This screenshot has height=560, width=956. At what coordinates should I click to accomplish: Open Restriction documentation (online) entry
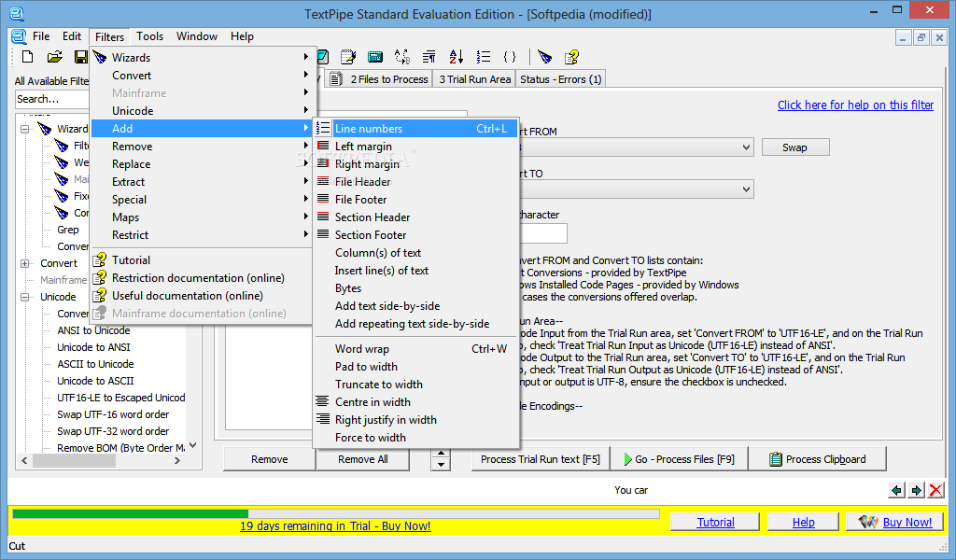pos(203,278)
